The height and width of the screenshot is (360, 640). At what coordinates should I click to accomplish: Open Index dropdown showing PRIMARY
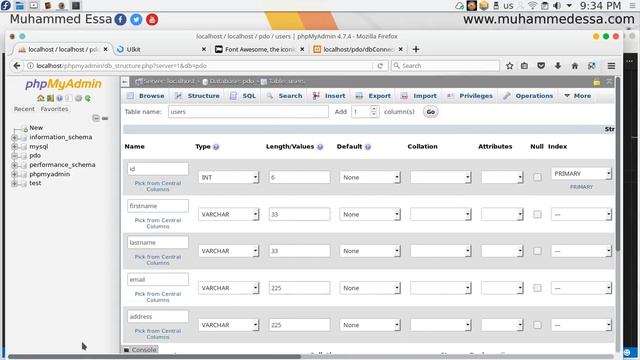tap(581, 173)
